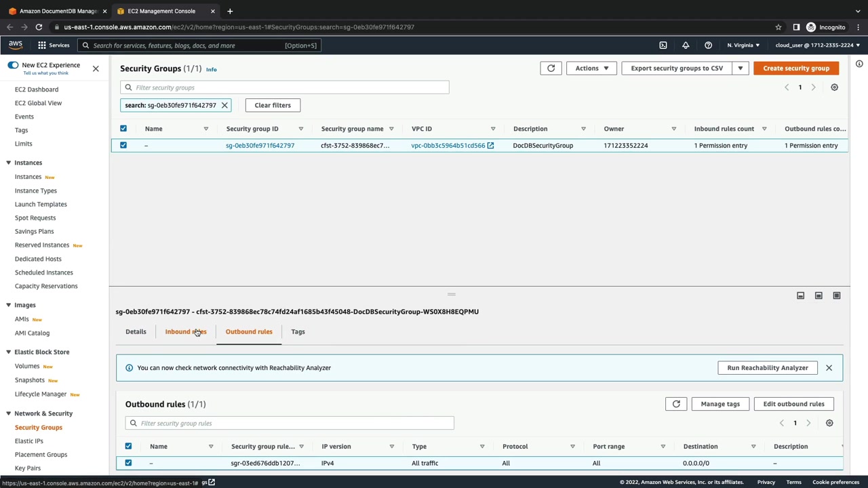868x488 pixels.
Task: Minimize the details split panel
Action: 800,296
